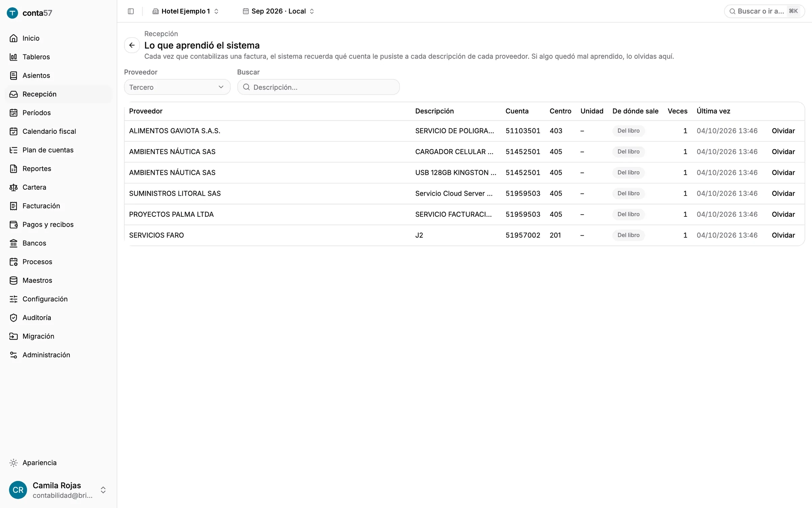The height and width of the screenshot is (508, 812).
Task: Click the Inicio home icon
Action: coord(14,38)
